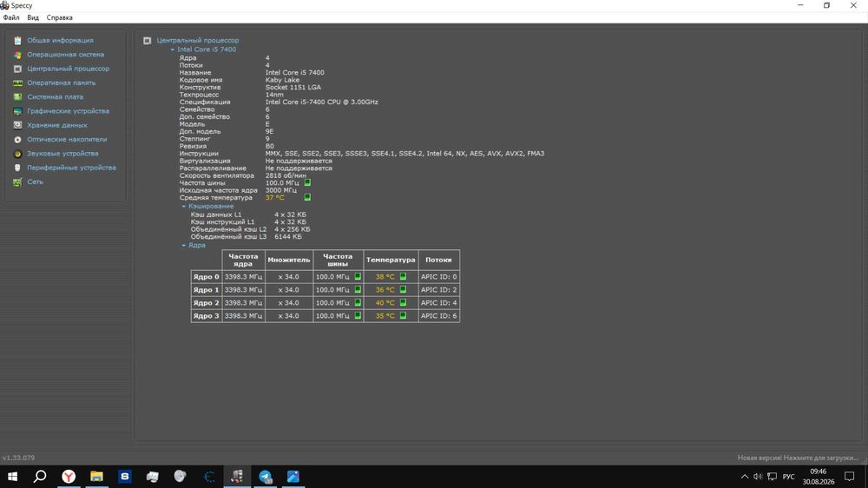
Task: Go to Оперативная память section
Action: [x=62, y=83]
